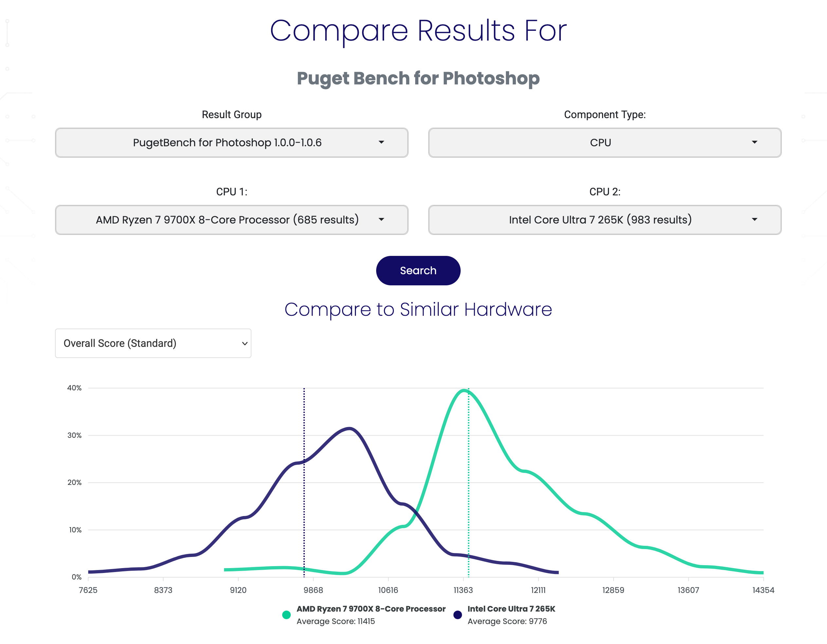Screen dimensions: 827x644
Task: Expand the CPU 1 AMD Ryzen selector
Action: (x=227, y=220)
